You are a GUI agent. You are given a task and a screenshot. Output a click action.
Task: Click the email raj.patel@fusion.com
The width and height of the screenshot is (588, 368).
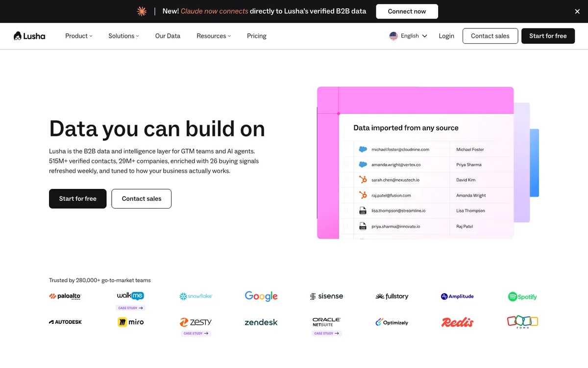pos(391,195)
